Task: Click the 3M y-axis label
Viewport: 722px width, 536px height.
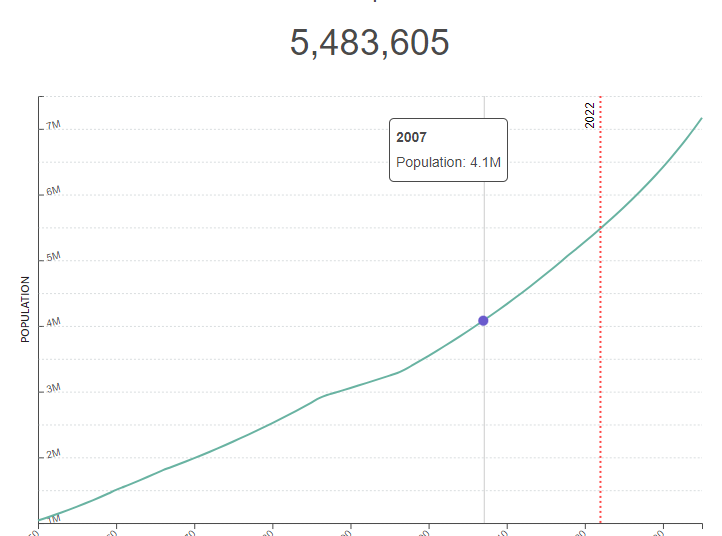Action: tap(53, 389)
